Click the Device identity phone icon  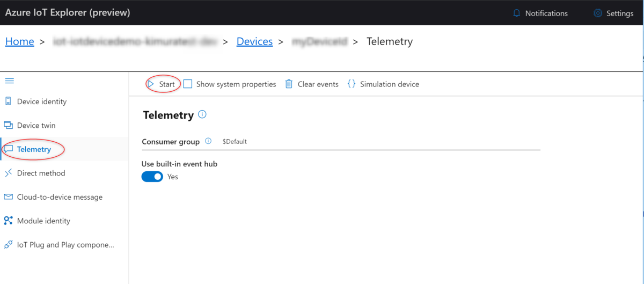click(8, 101)
